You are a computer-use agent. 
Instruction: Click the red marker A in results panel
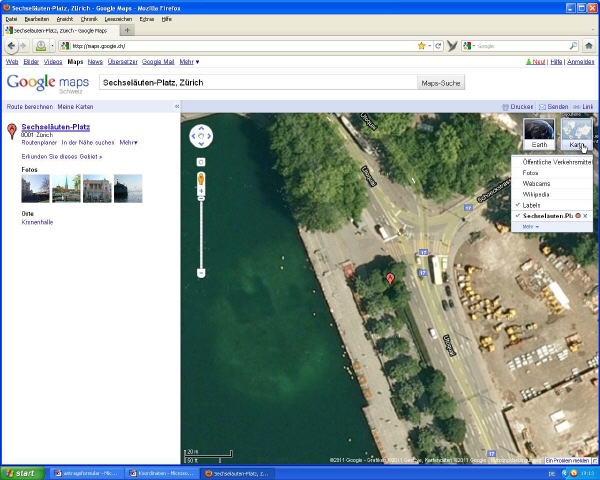(x=12, y=131)
